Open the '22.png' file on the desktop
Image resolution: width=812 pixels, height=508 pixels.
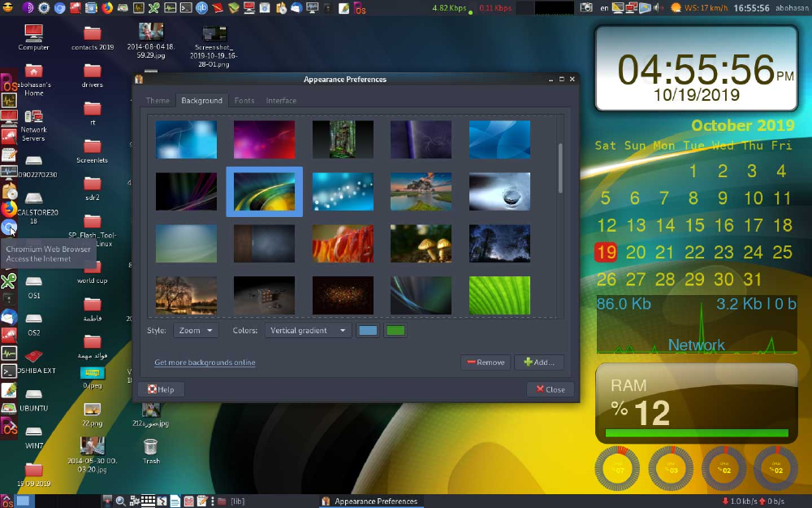tap(93, 415)
